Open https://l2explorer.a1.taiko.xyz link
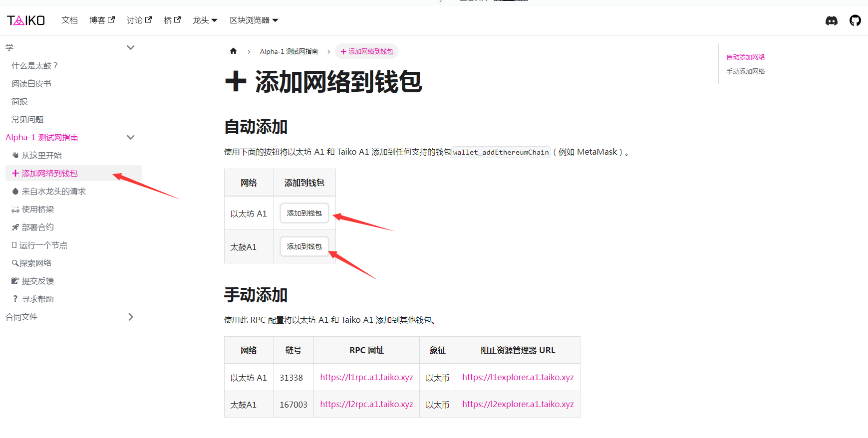 518,404
